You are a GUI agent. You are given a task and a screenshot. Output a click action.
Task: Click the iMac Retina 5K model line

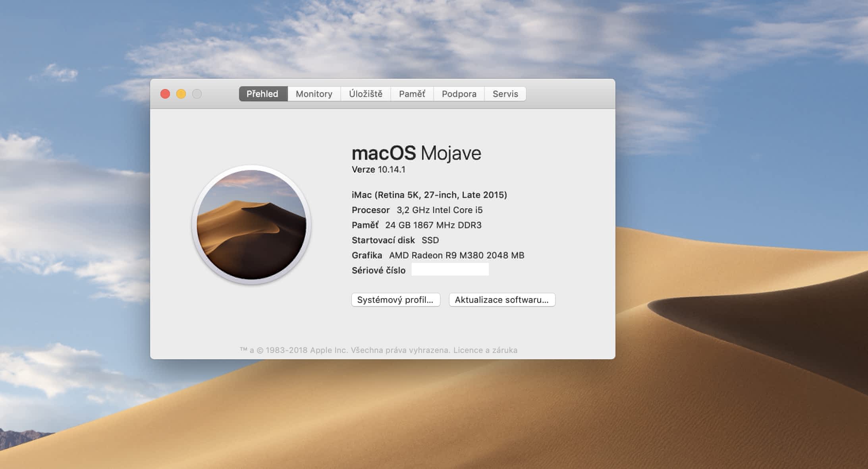coord(429,195)
